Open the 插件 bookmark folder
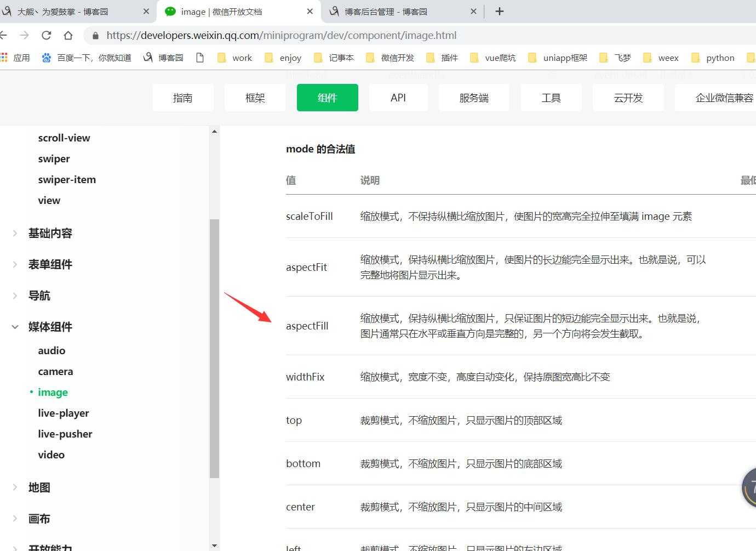Screen dimensions: 756x551 click(x=442, y=58)
